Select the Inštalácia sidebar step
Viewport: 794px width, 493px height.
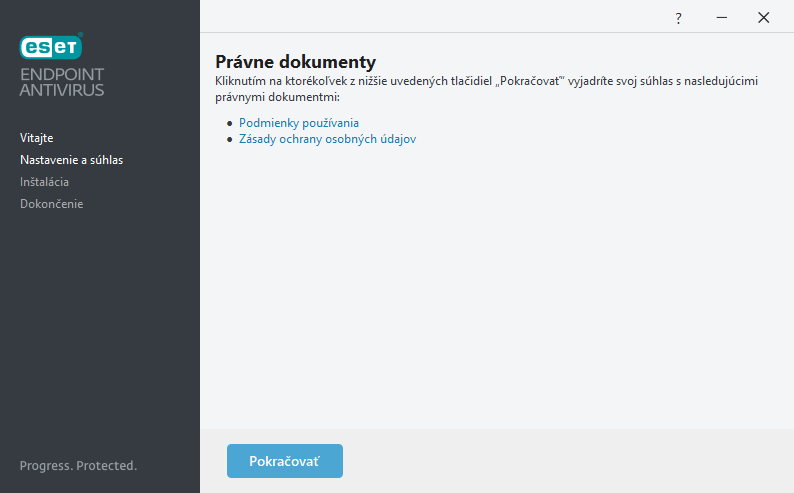point(45,182)
